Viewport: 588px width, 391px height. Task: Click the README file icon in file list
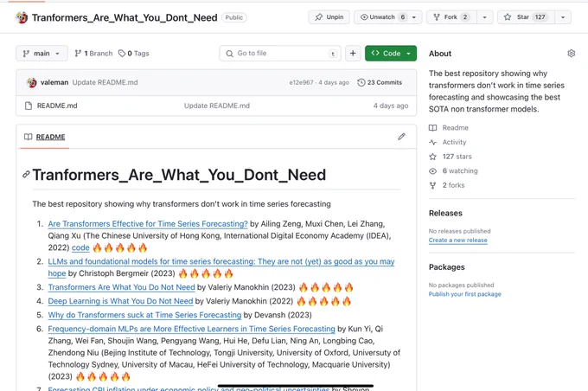click(x=29, y=106)
